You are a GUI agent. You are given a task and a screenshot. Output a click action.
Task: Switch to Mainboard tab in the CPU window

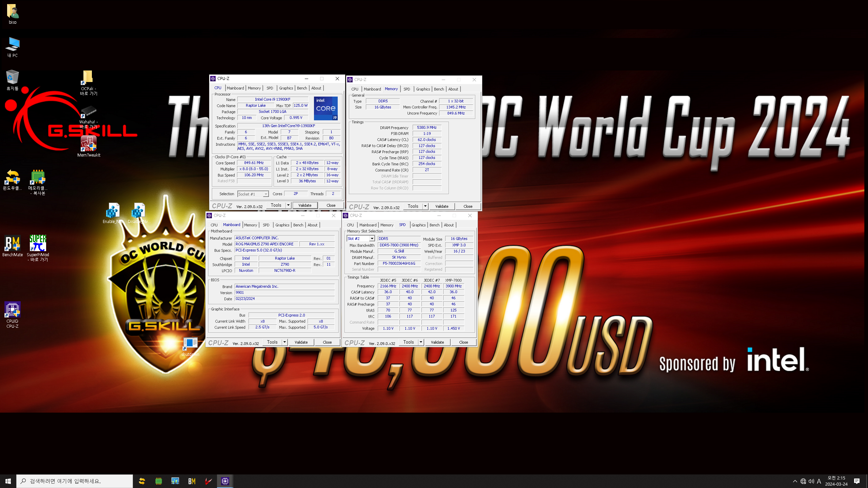pos(235,88)
